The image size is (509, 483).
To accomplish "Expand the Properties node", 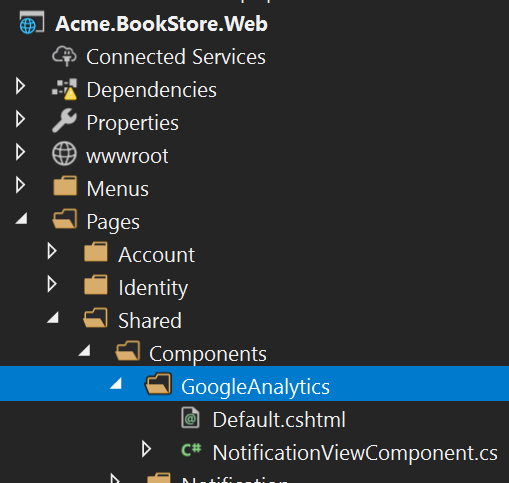I will click(x=21, y=119).
